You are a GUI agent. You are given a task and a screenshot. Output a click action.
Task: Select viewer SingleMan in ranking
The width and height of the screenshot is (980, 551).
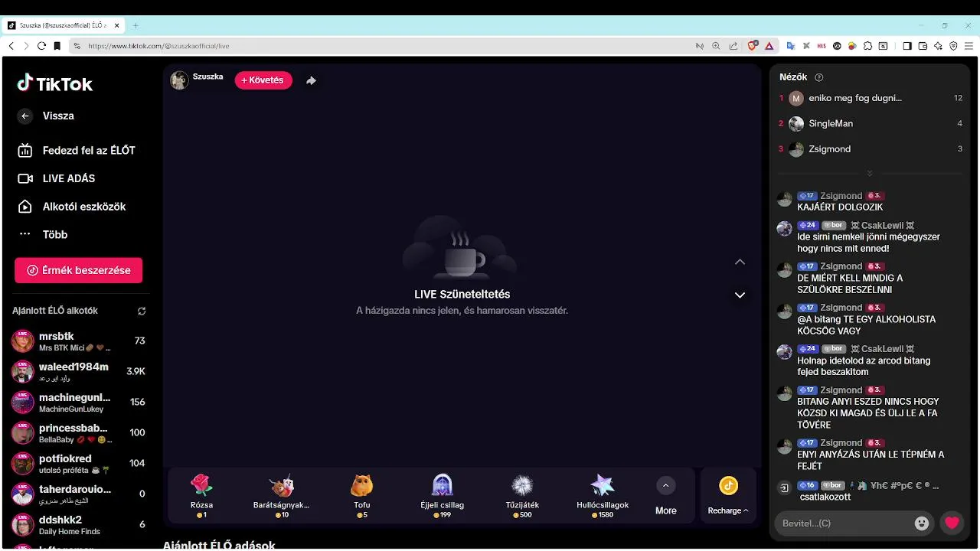(871, 123)
